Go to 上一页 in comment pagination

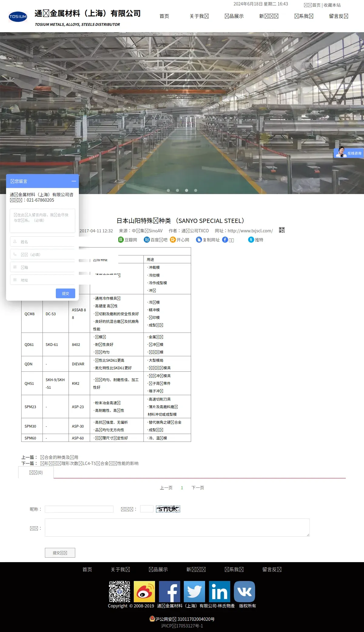(x=166, y=488)
